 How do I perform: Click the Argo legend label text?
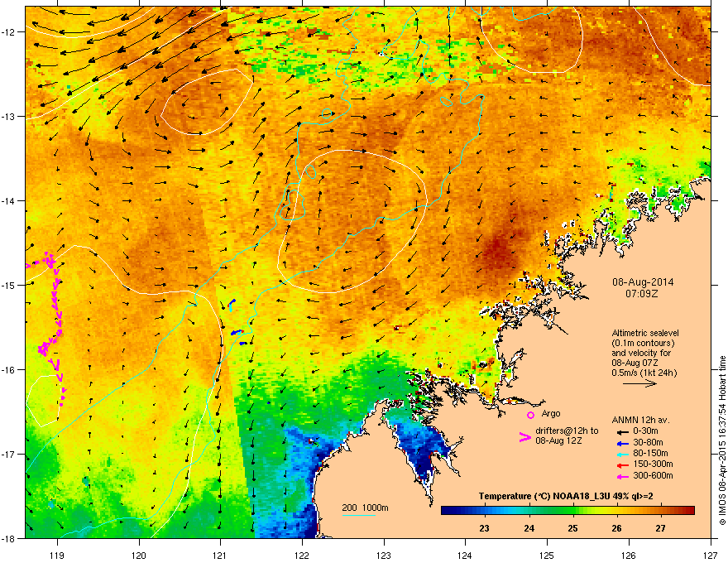[x=551, y=413]
